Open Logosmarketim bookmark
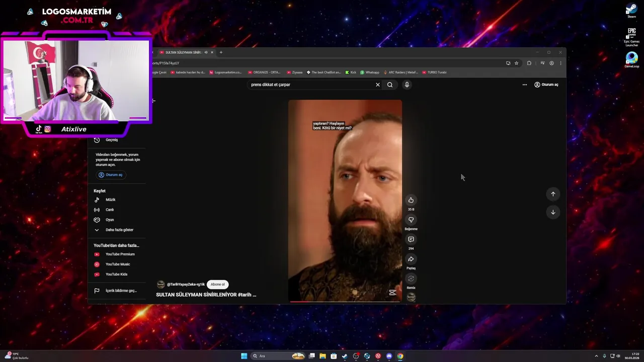This screenshot has height=362, width=644. [x=225, y=72]
